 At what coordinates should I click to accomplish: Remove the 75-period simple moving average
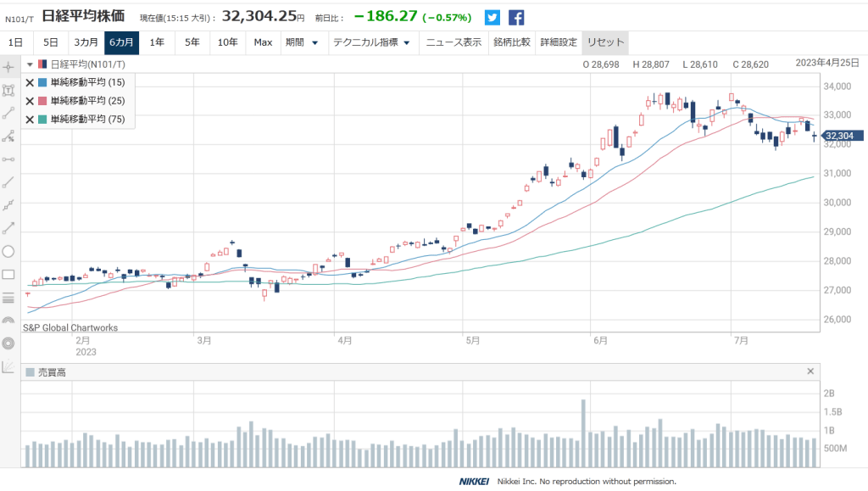pos(30,120)
